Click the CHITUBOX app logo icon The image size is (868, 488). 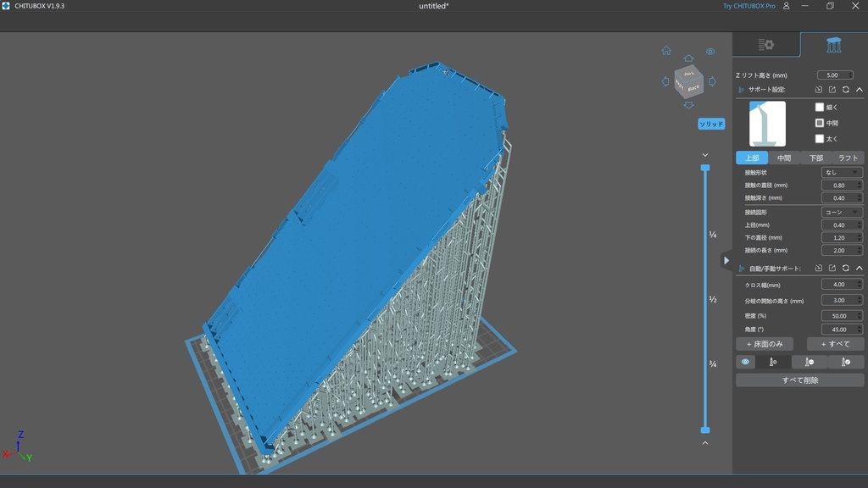point(6,6)
